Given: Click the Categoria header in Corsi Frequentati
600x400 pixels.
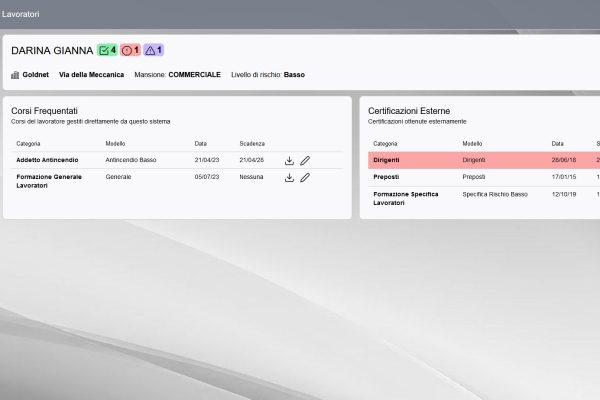Looking at the screenshot, I should pyautogui.click(x=28, y=144).
